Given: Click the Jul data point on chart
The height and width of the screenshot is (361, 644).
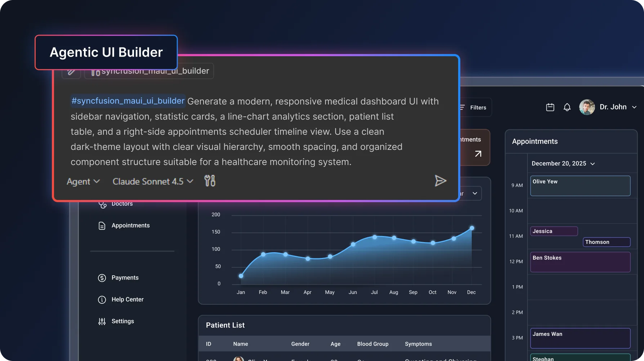Looking at the screenshot, I should (375, 237).
